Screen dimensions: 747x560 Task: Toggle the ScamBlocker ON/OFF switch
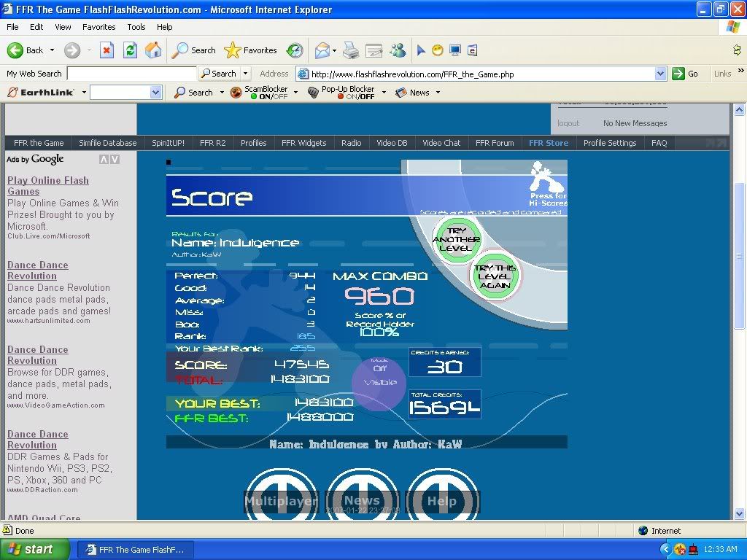(268, 93)
